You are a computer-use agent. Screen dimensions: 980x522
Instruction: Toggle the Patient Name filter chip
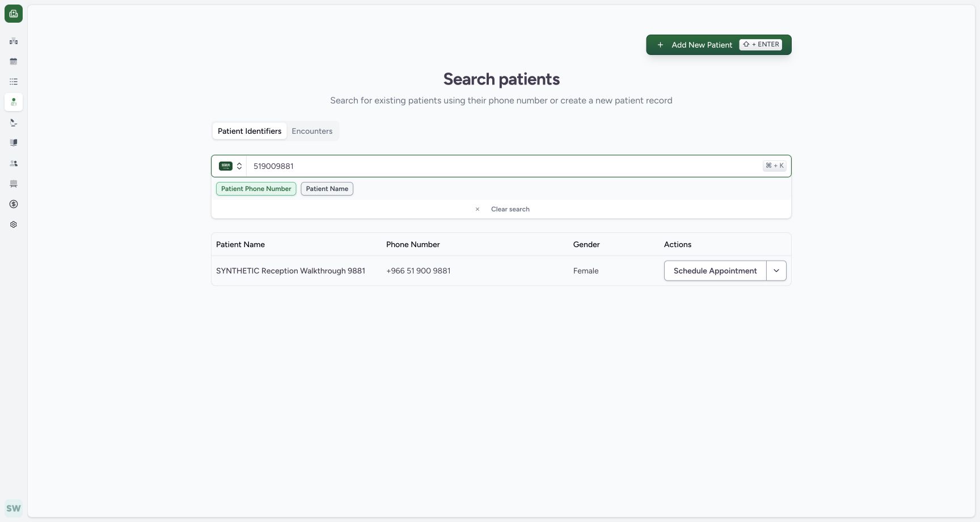click(327, 189)
